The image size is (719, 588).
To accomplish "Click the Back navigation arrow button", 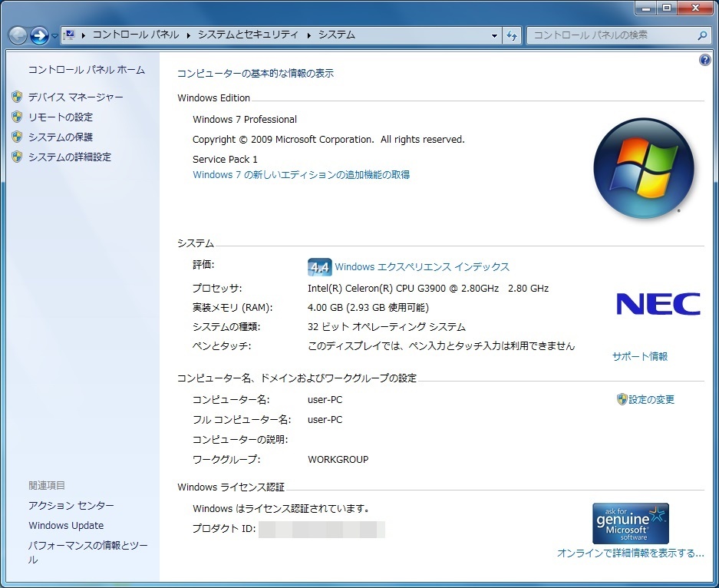I will (x=18, y=35).
